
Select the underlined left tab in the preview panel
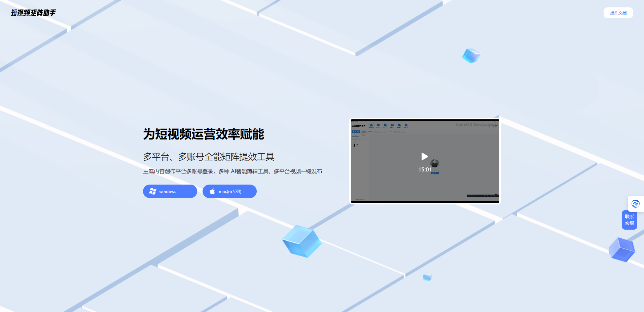pyautogui.click(x=356, y=135)
